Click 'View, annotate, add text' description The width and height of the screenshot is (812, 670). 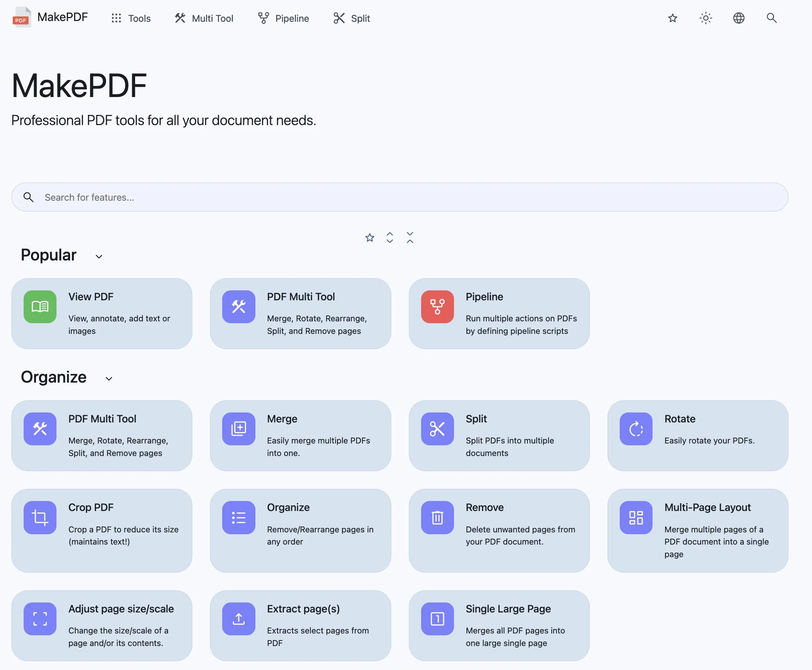pyautogui.click(x=119, y=325)
